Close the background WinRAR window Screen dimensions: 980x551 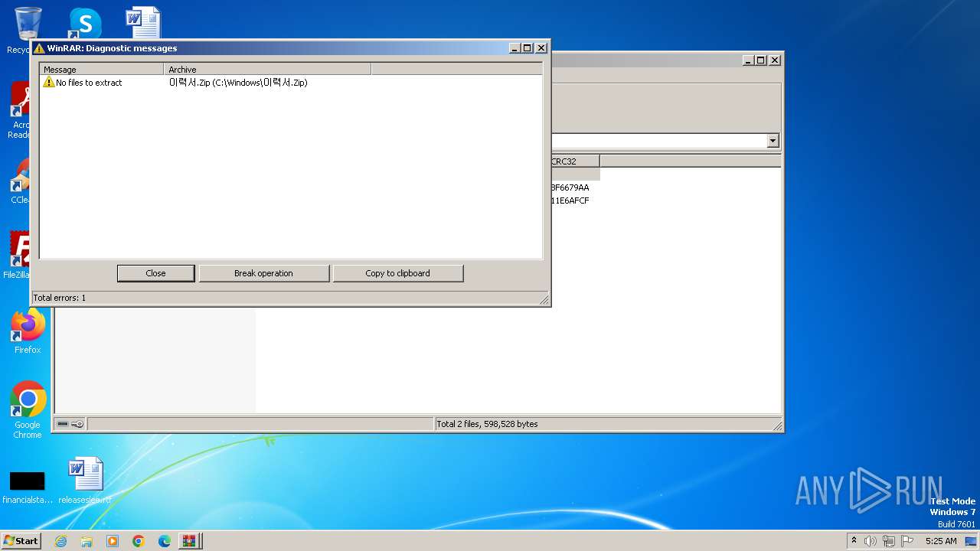coord(775,60)
